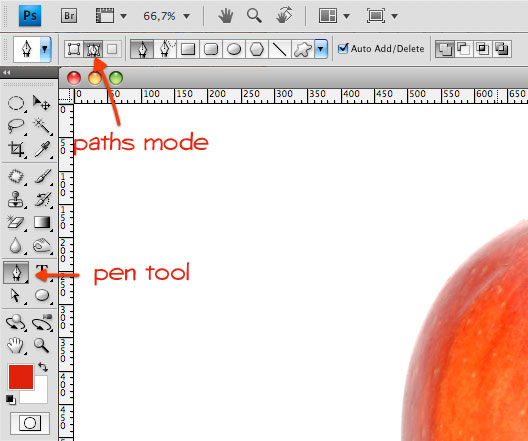
Task: Enable Paths mode in options bar
Action: 93,49
